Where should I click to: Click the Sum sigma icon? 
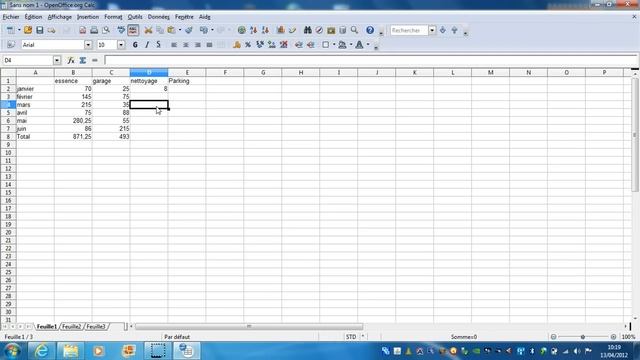pyautogui.click(x=83, y=60)
